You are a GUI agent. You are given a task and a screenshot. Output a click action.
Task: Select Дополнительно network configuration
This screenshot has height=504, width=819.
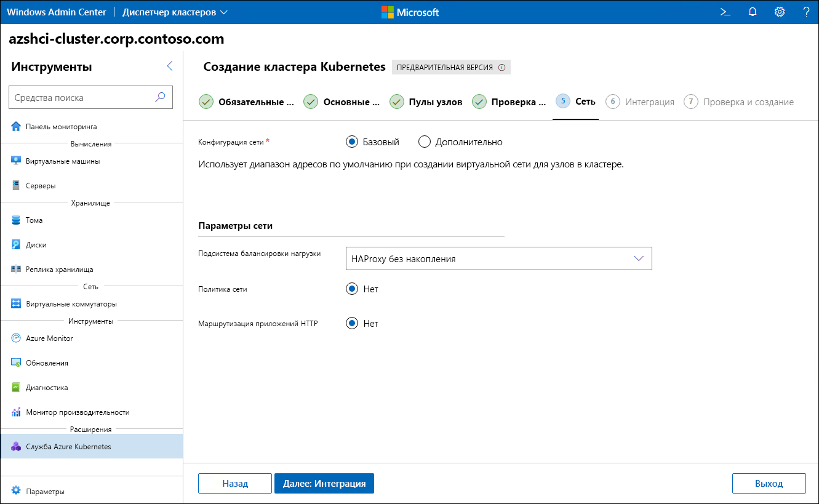pyautogui.click(x=424, y=142)
